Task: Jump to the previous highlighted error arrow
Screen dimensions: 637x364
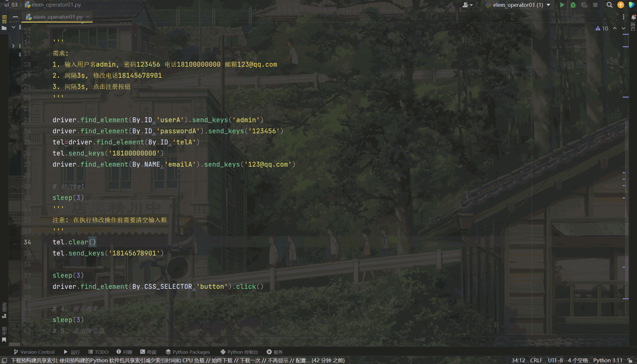Action: click(615, 28)
